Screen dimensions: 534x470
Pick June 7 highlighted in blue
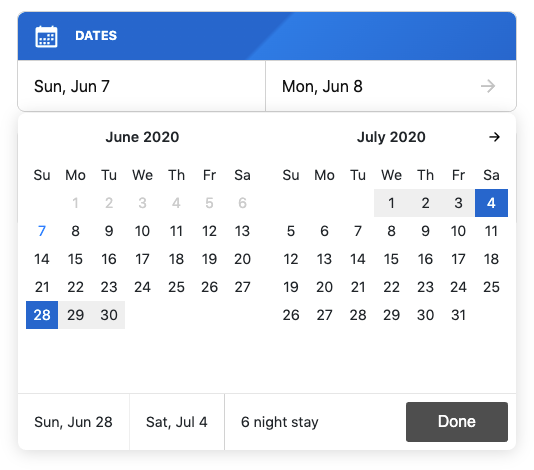click(x=42, y=231)
